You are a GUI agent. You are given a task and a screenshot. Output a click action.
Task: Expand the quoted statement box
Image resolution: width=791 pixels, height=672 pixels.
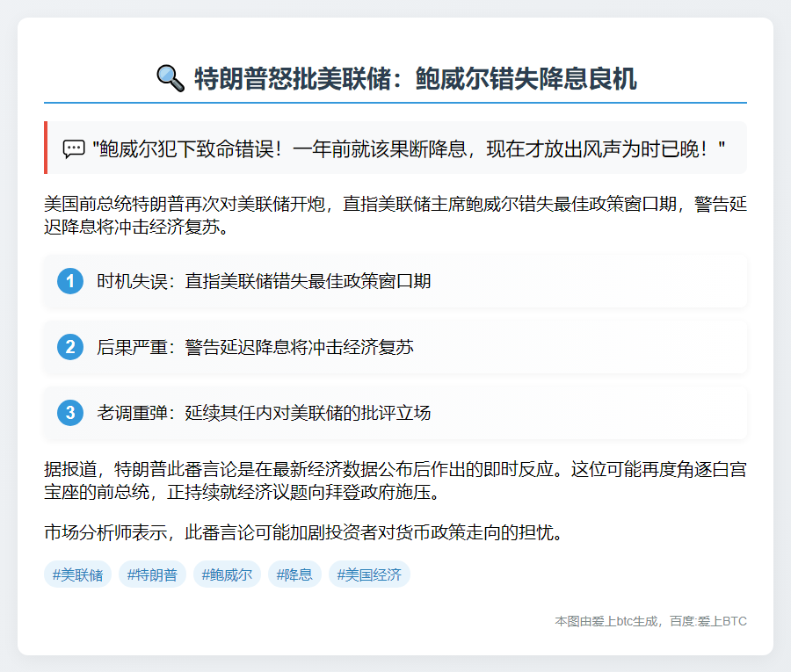point(395,146)
